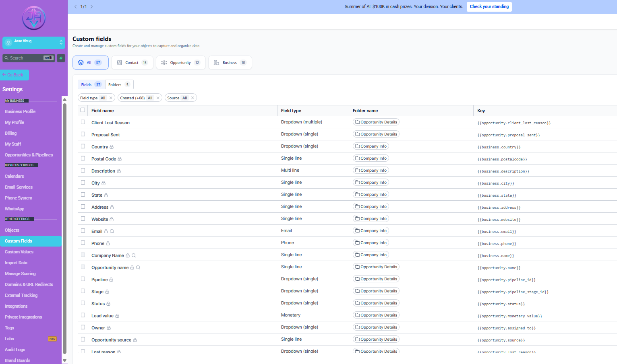The width and height of the screenshot is (617, 364).
Task: Open Custom Values in the settings sidebar
Action: 19,252
